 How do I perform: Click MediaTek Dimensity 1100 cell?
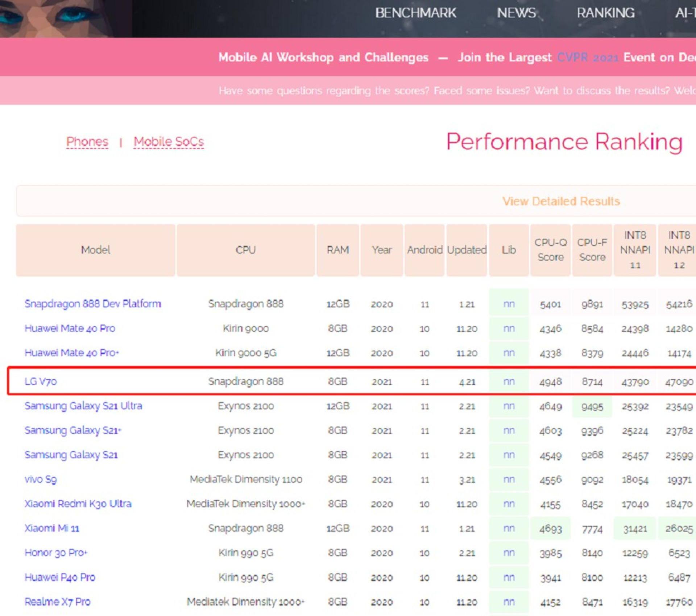[x=246, y=479]
